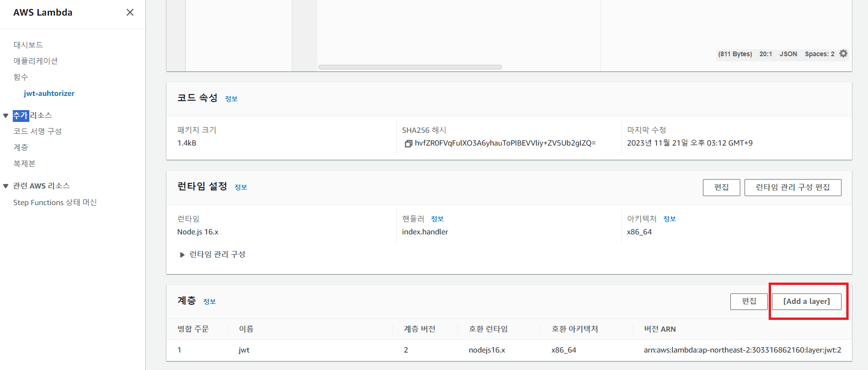The width and height of the screenshot is (868, 370).
Task: Click JSON language mode in editor status bar
Action: click(x=789, y=54)
